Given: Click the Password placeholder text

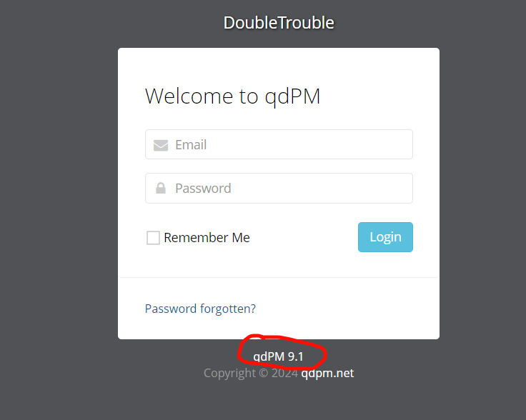Looking at the screenshot, I should (203, 189).
